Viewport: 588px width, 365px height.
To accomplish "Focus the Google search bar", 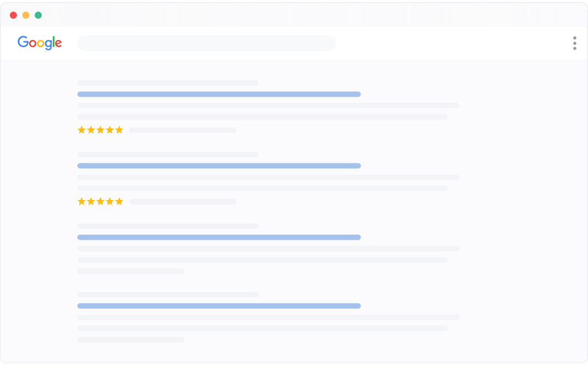I will coord(206,43).
